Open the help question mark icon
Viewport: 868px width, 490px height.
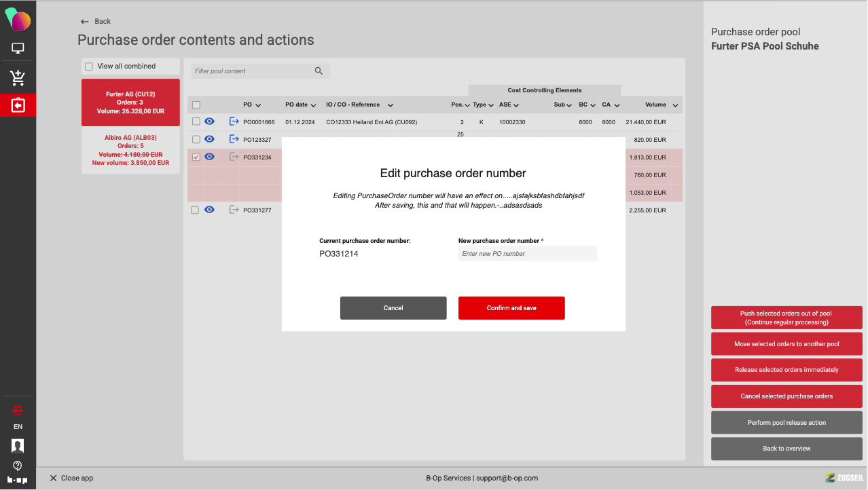(18, 466)
